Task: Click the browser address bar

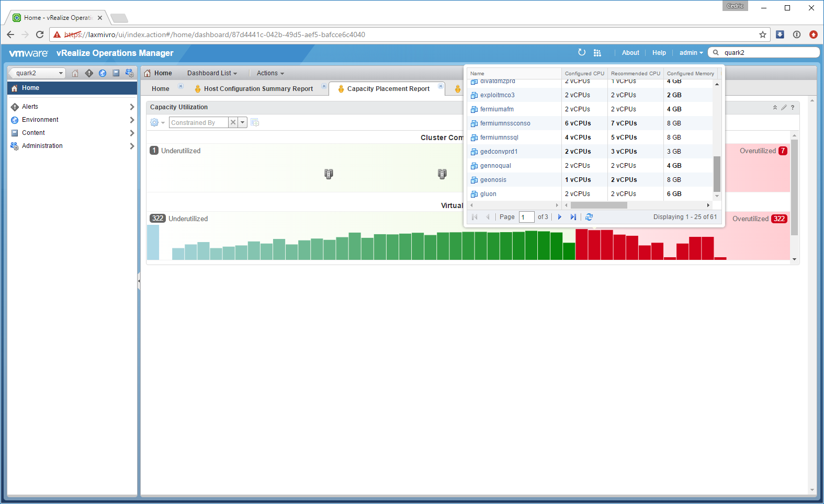Action: [411, 35]
